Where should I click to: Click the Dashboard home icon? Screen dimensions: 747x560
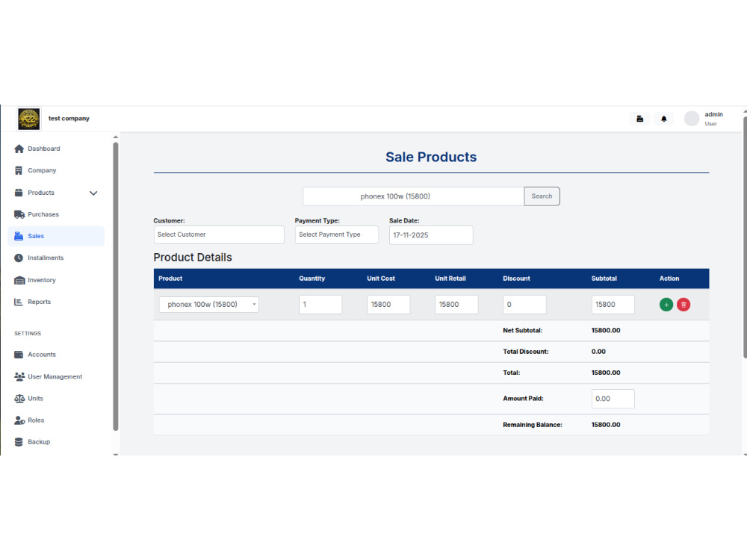click(x=19, y=149)
